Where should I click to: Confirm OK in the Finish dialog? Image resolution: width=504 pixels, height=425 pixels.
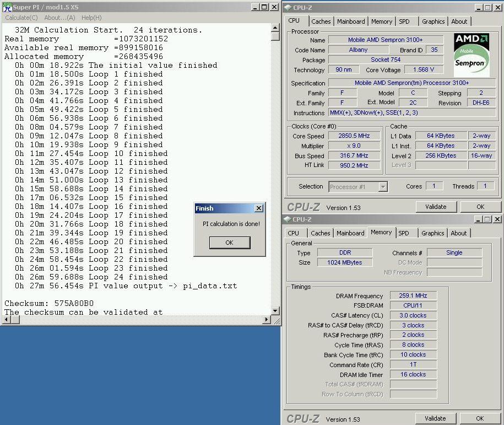tap(230, 243)
